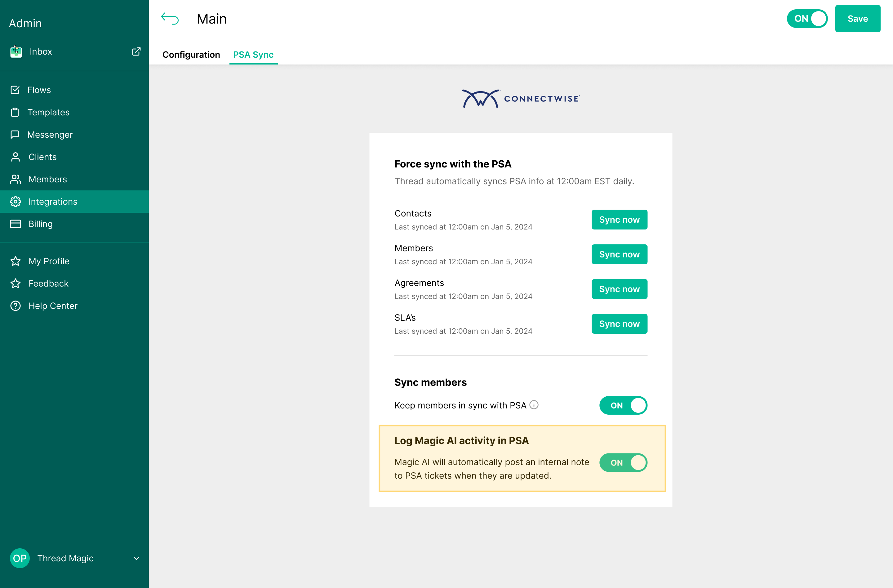Click Agreements last synced timestamp
The width and height of the screenshot is (893, 588).
point(463,296)
